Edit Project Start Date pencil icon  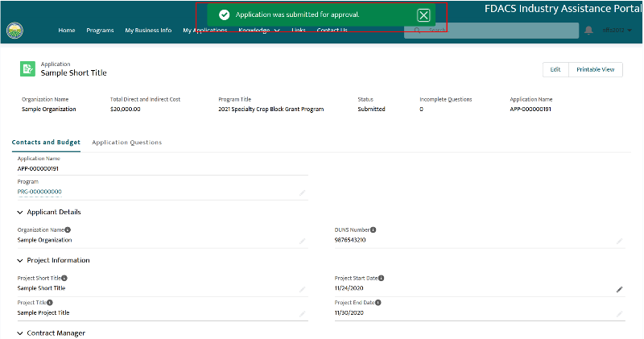pyautogui.click(x=619, y=288)
